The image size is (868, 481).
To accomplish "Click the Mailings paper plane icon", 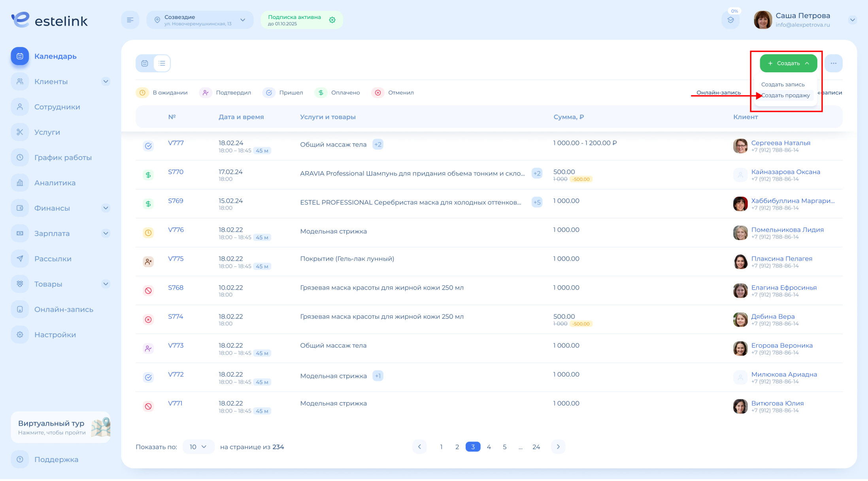I will pyautogui.click(x=20, y=258).
